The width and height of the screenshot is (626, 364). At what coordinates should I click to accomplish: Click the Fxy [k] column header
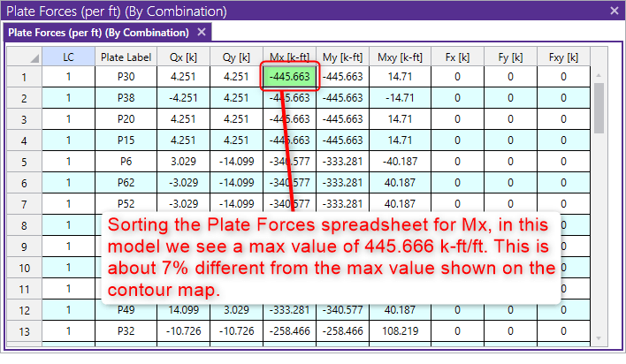[x=563, y=57]
